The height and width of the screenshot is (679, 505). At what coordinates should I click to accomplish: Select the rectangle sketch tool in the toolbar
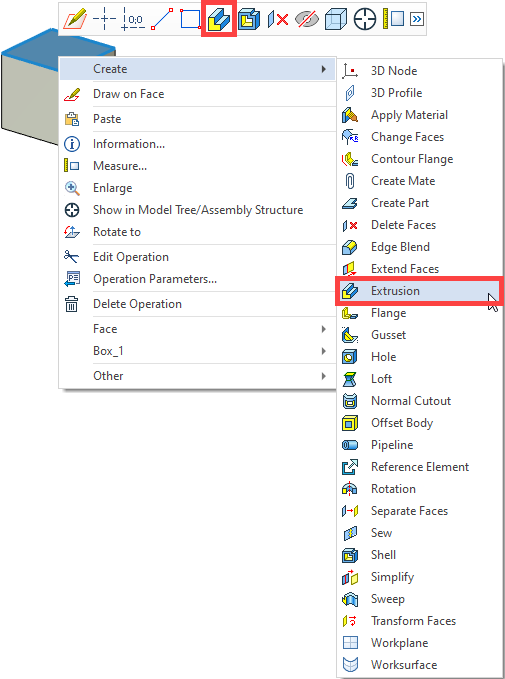[x=190, y=19]
